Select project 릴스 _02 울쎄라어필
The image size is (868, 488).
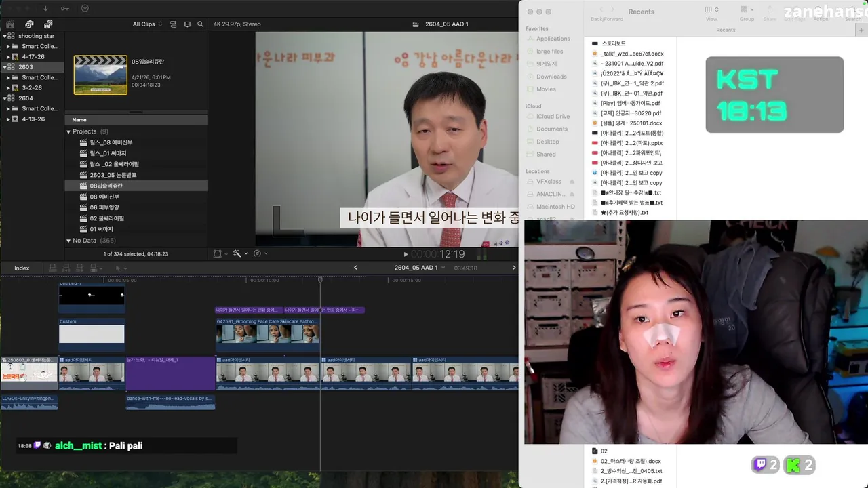[114, 164]
